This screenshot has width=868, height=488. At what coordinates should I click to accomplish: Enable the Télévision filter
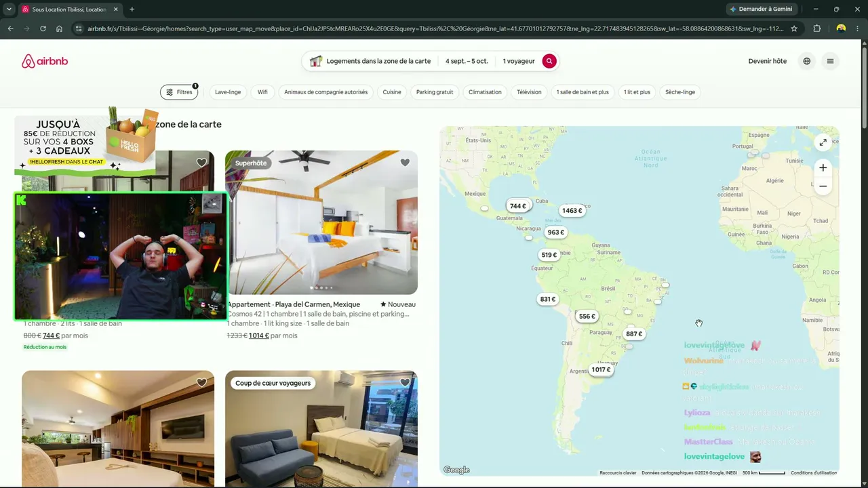point(529,92)
